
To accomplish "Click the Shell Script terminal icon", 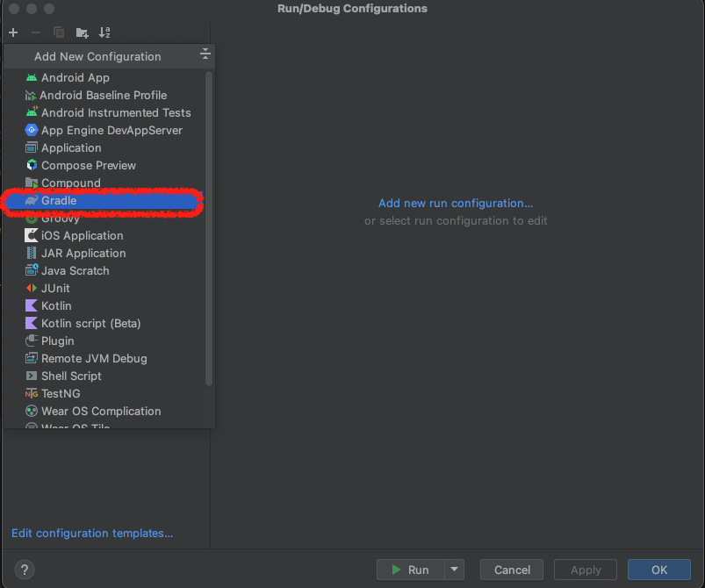I will [32, 376].
